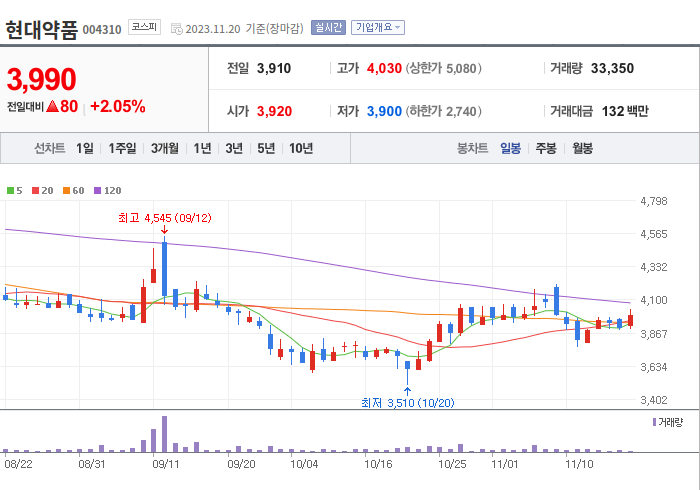Screen dimensions: 700x490
Task: Click the red 20-day moving average legend swatch
Action: [35, 191]
